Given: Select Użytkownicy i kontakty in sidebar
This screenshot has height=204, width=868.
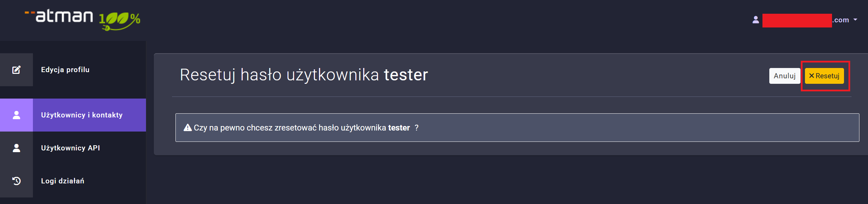Looking at the screenshot, I should point(82,115).
